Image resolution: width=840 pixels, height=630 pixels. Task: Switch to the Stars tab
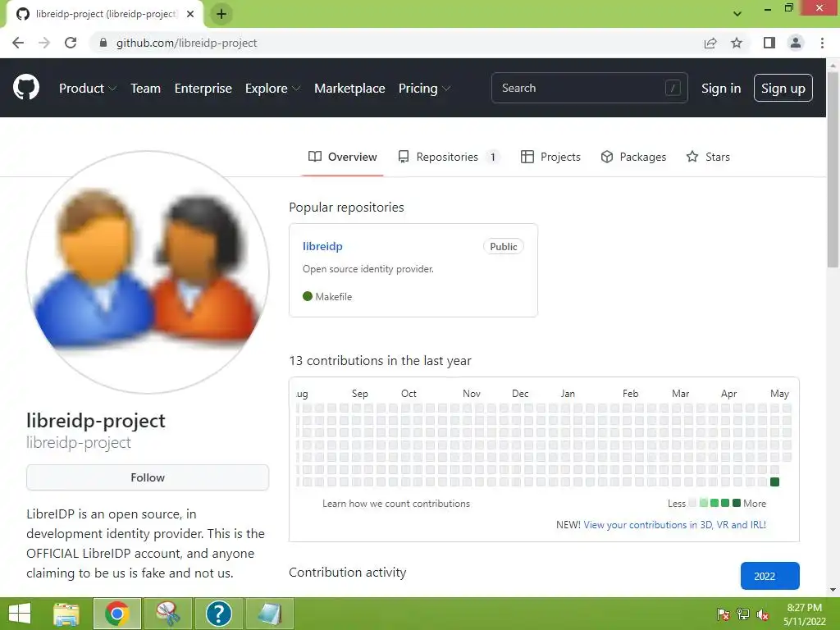click(708, 157)
